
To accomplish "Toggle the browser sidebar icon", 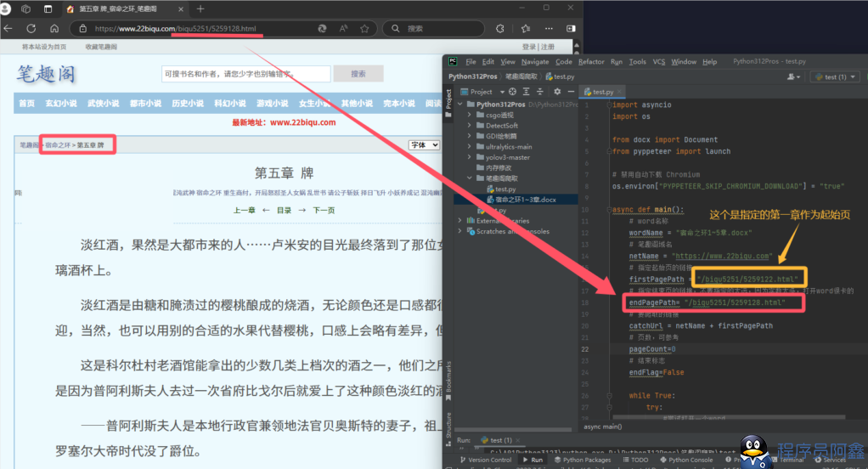I will coord(571,28).
